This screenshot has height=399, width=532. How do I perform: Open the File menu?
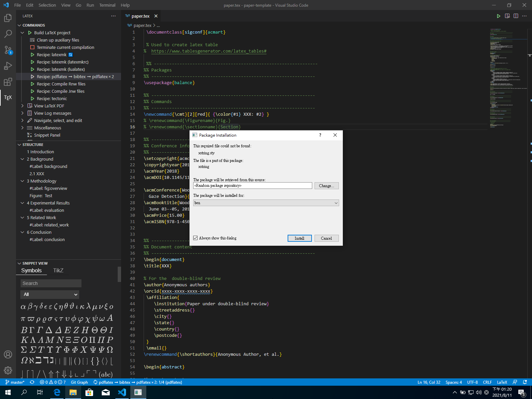18,5
